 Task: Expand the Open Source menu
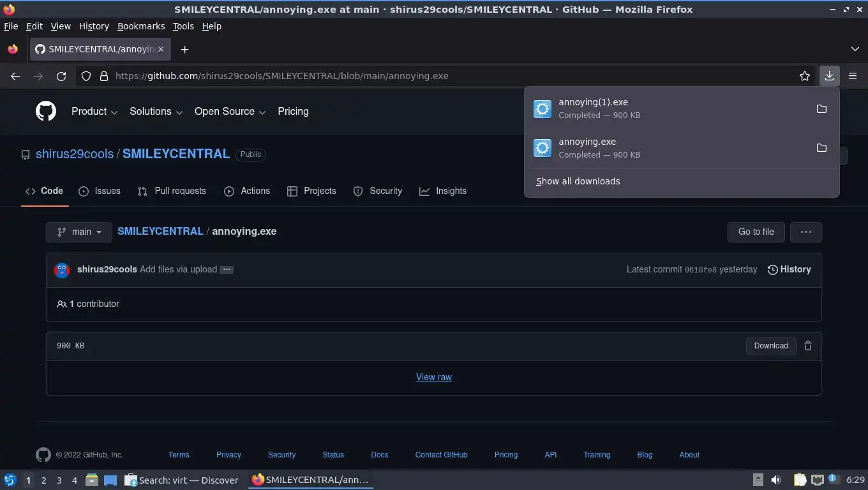(230, 111)
